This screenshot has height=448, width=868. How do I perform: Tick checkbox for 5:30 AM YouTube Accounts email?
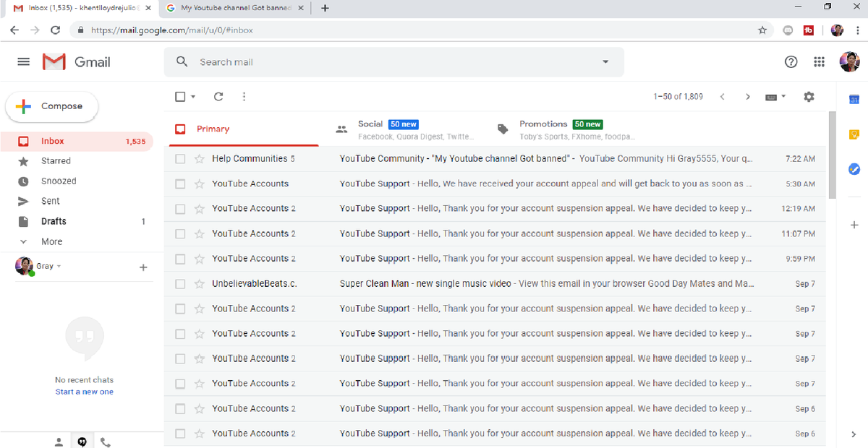coord(180,184)
